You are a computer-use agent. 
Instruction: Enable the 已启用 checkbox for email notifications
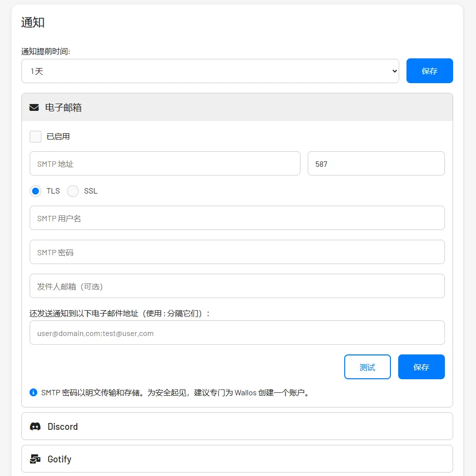coord(35,137)
